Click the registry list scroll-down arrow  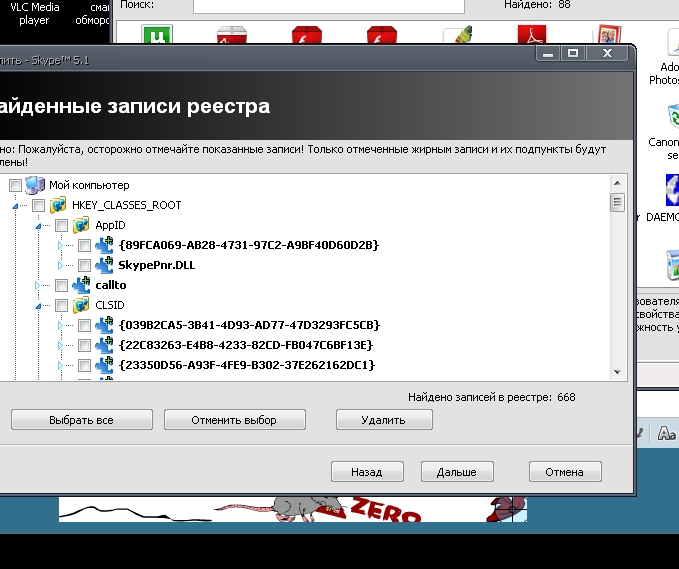[x=618, y=372]
